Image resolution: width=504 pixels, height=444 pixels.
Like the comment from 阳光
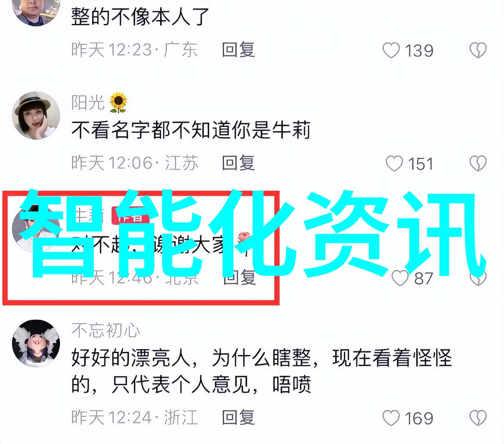point(394,164)
